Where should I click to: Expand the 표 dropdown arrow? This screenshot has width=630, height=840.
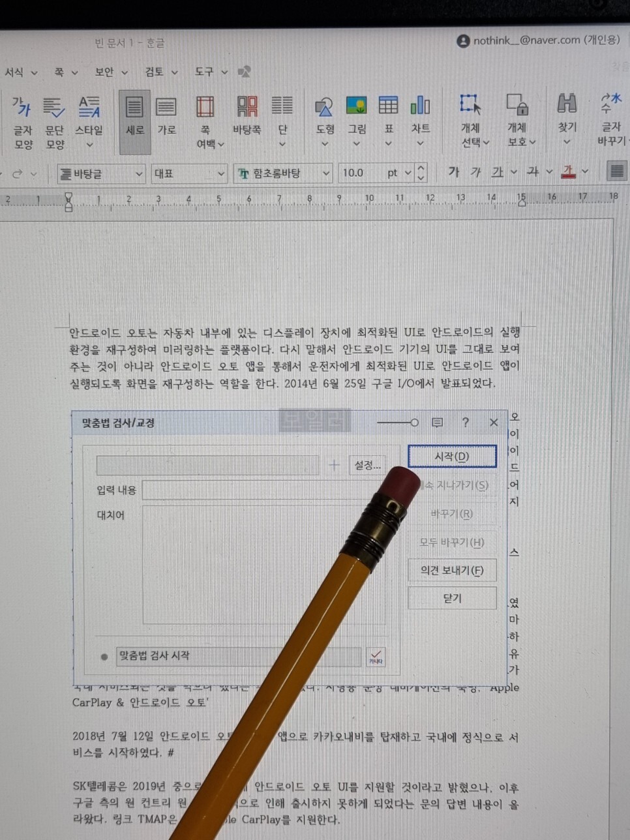(x=388, y=143)
